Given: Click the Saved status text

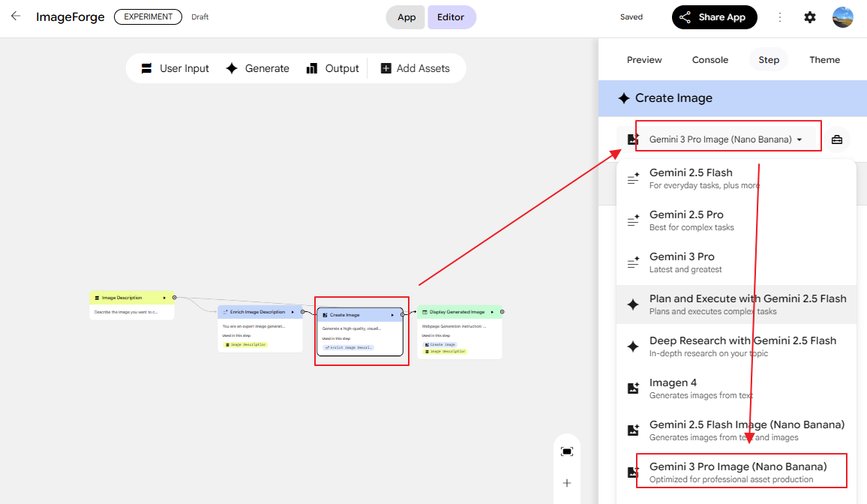Looking at the screenshot, I should [631, 17].
